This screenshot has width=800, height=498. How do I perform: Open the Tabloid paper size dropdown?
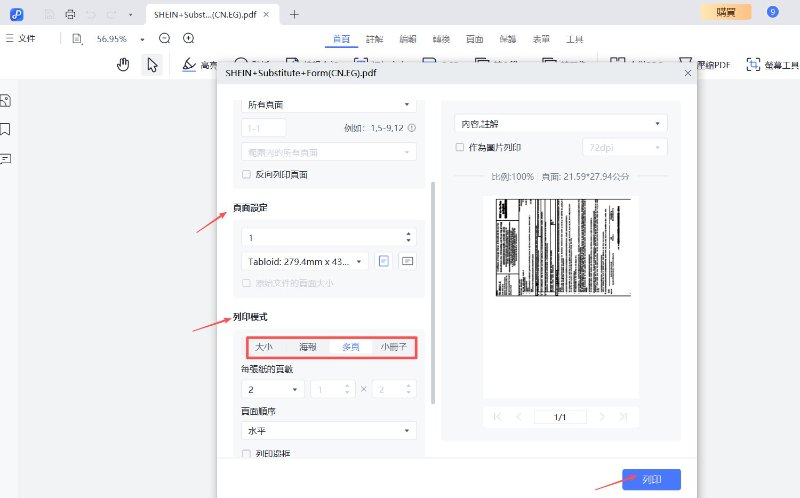[x=305, y=261]
